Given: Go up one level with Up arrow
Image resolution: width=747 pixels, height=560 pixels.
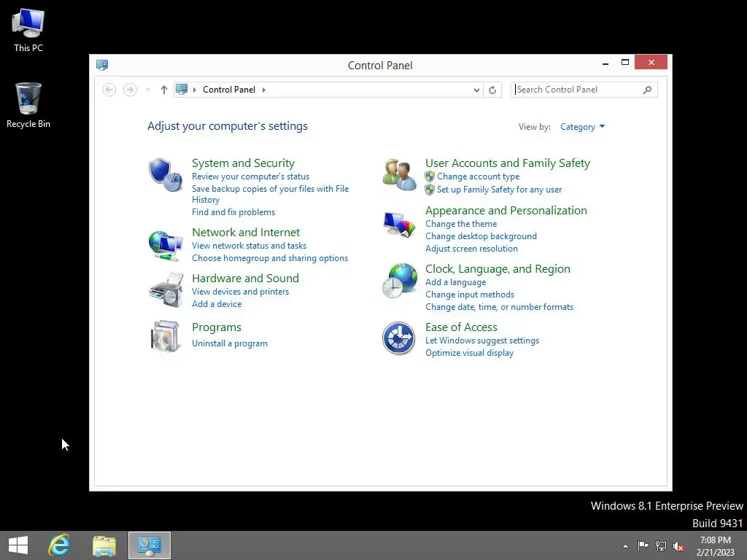Looking at the screenshot, I should pyautogui.click(x=164, y=90).
